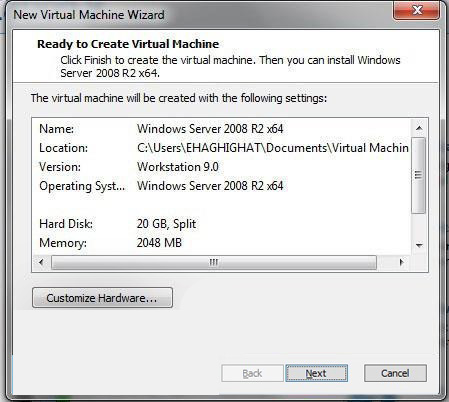Click the horizontal scrollbar thumb
Viewport: 449px width, 402px height.
coord(214,263)
